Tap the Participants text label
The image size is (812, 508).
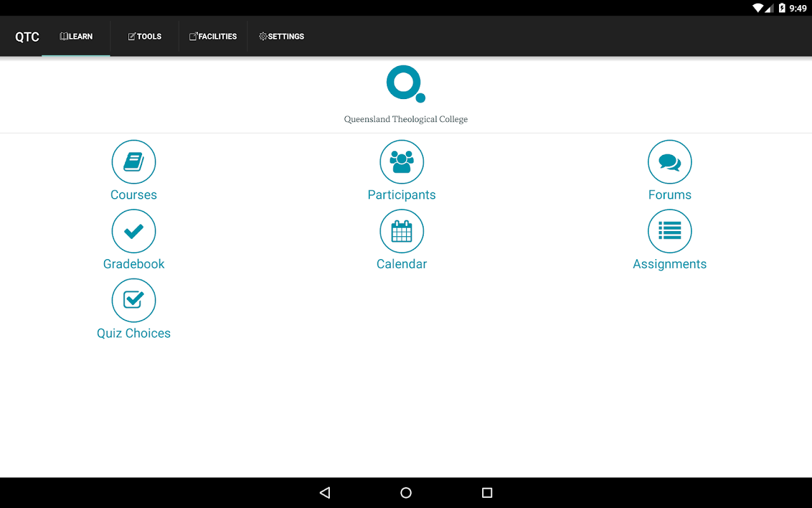click(x=402, y=195)
